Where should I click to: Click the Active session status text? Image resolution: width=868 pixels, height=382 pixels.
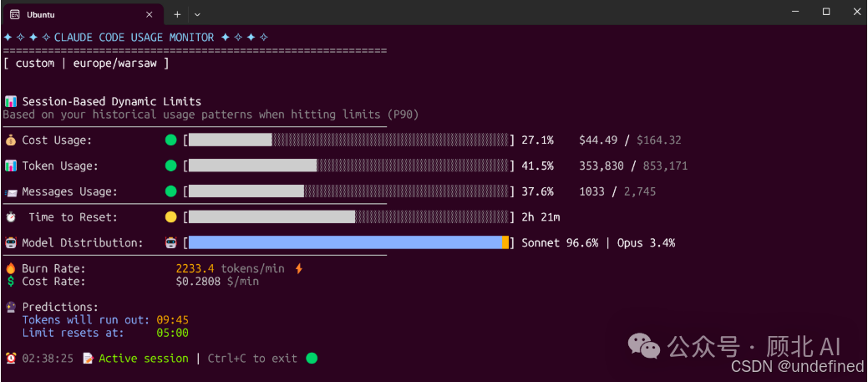(144, 359)
